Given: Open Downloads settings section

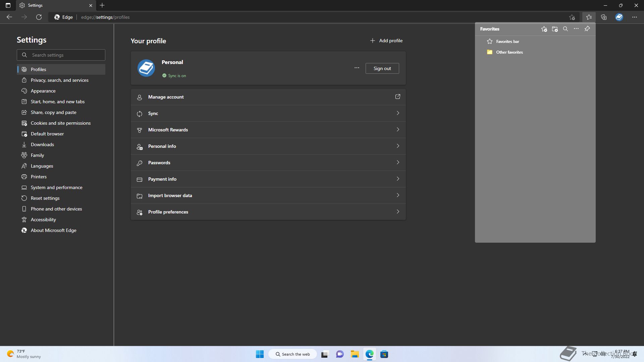Looking at the screenshot, I should pos(42,144).
